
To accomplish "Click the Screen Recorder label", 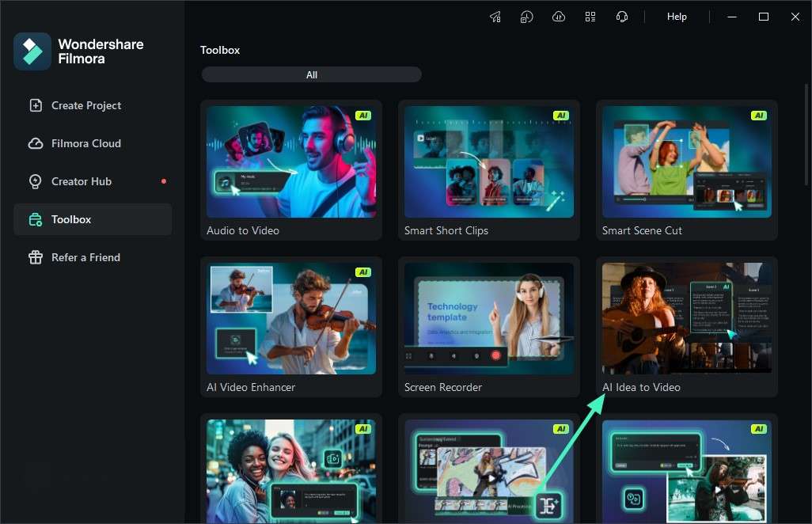I will [x=443, y=387].
